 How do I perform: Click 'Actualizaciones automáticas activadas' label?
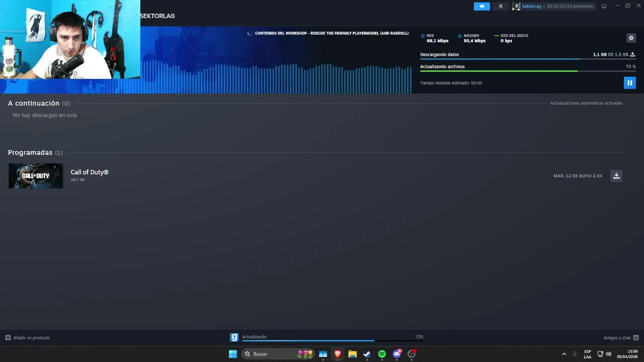point(586,103)
